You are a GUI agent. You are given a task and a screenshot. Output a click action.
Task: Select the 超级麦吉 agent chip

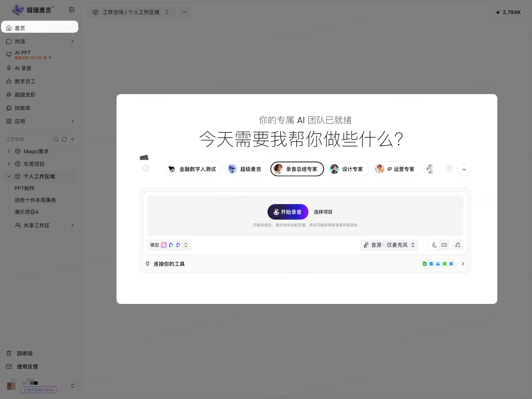pos(246,169)
